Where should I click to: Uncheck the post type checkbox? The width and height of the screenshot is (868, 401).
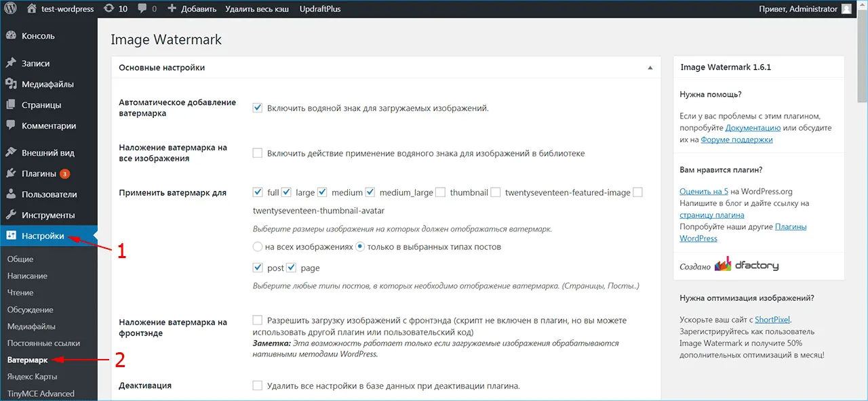coord(258,268)
